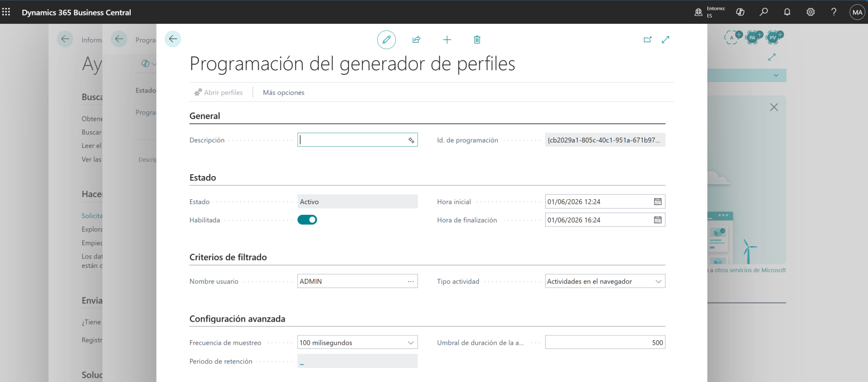Image resolution: width=868 pixels, height=382 pixels.
Task: Collapse the Criterios de filtrado section
Action: pos(228,257)
